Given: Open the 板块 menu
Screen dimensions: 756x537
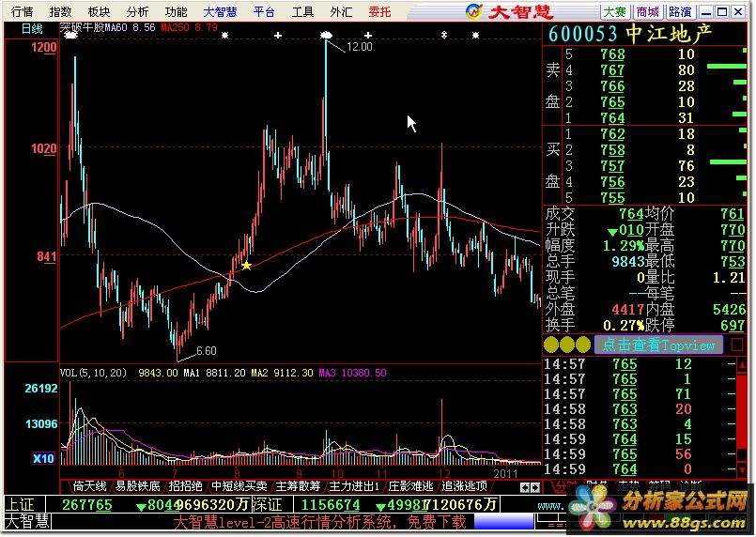Looking at the screenshot, I should point(99,11).
